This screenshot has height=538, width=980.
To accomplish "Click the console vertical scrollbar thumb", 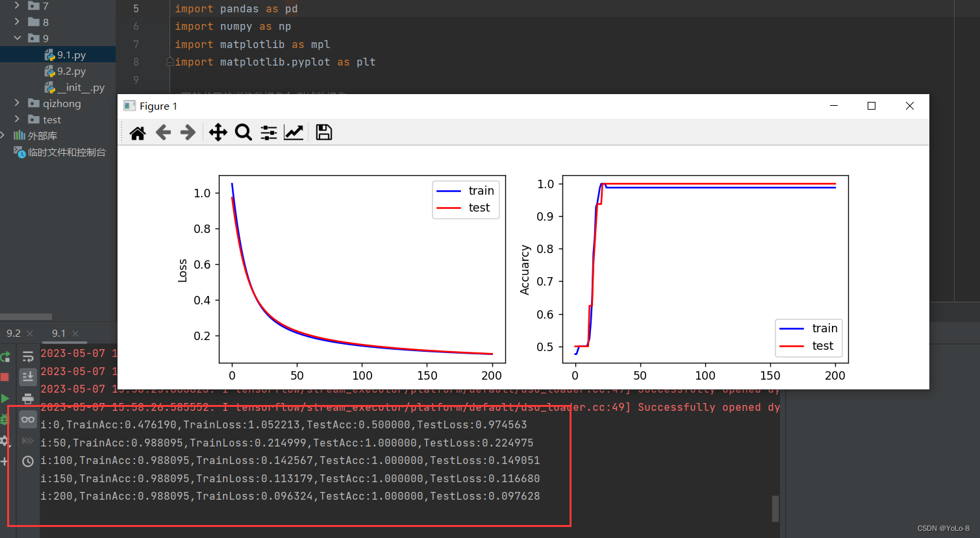I will pyautogui.click(x=775, y=509).
